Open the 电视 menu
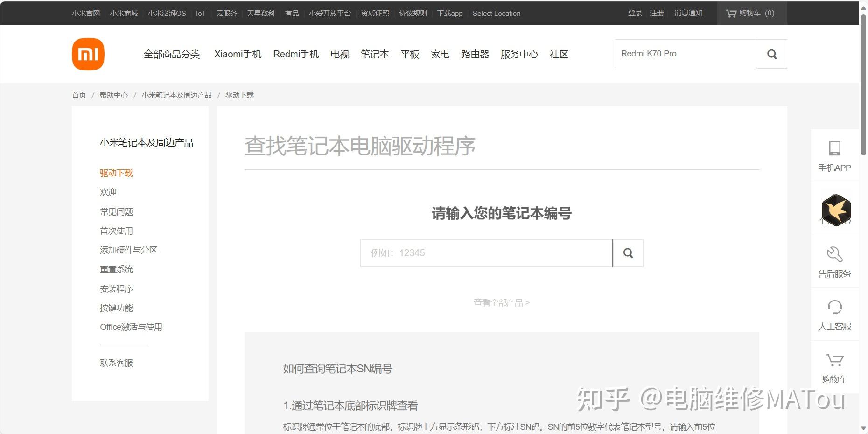 [340, 54]
